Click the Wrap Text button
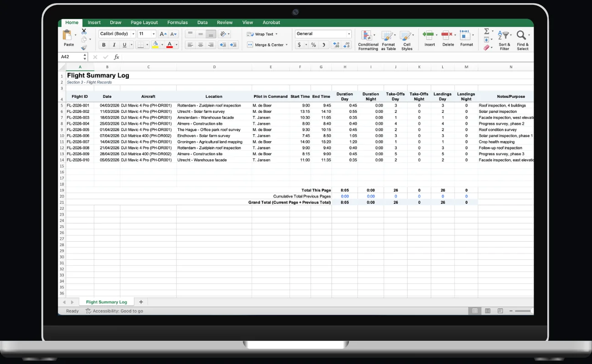 click(262, 34)
